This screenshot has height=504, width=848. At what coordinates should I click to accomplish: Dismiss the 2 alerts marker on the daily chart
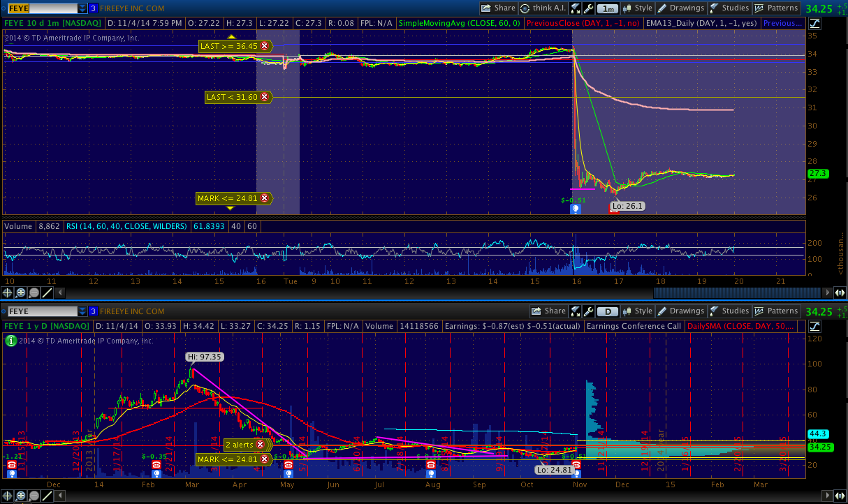(x=260, y=445)
